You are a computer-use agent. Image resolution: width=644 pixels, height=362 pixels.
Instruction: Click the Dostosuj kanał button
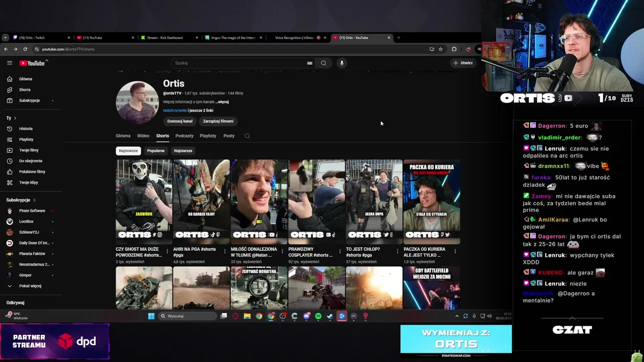click(x=180, y=121)
